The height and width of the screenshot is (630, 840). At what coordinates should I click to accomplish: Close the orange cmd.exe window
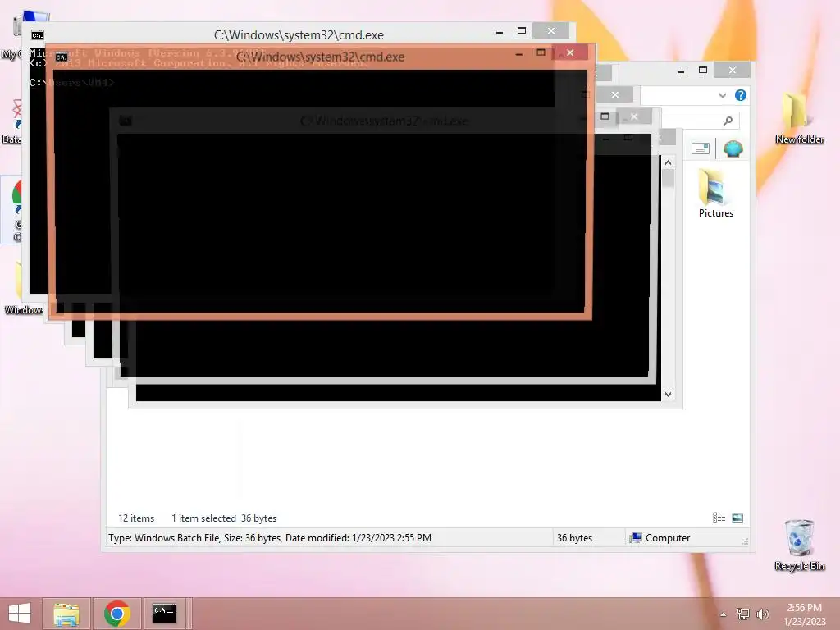(570, 52)
